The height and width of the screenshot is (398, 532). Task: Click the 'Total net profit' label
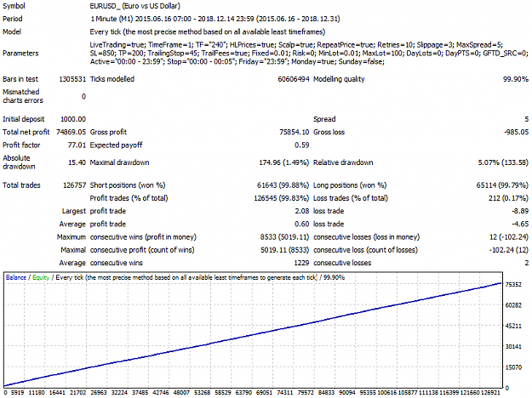tap(26, 132)
